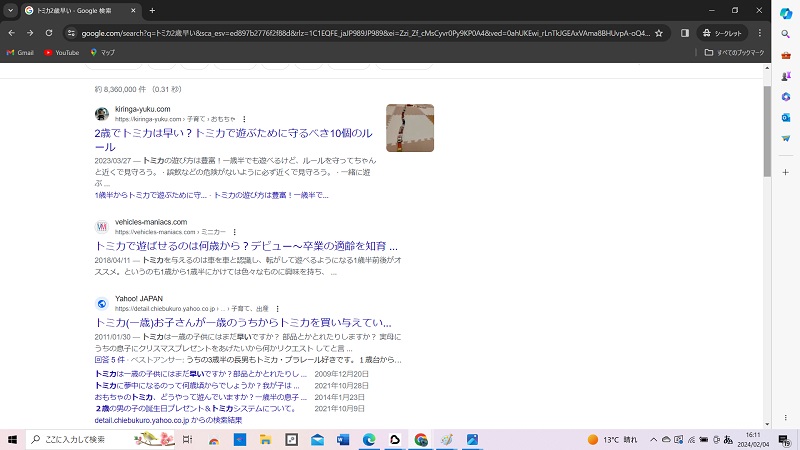Open the トミカ(一歳)お子さんが Yahoo result

coord(243,322)
